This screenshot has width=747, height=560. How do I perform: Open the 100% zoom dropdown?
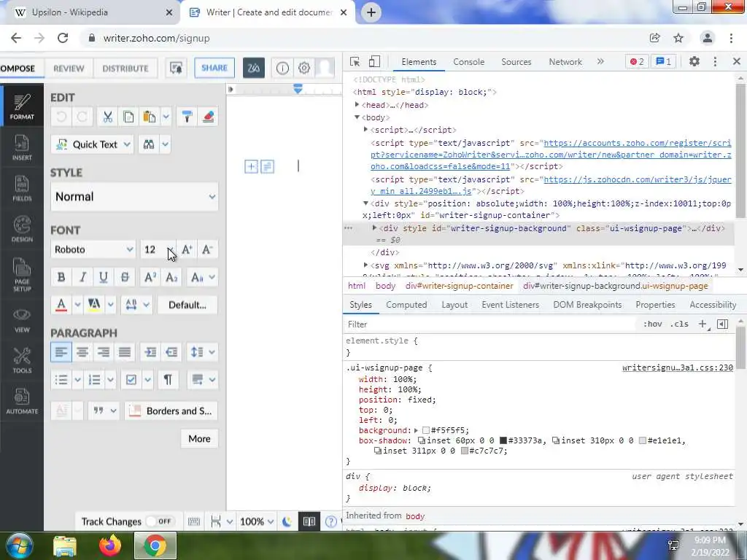click(x=257, y=521)
